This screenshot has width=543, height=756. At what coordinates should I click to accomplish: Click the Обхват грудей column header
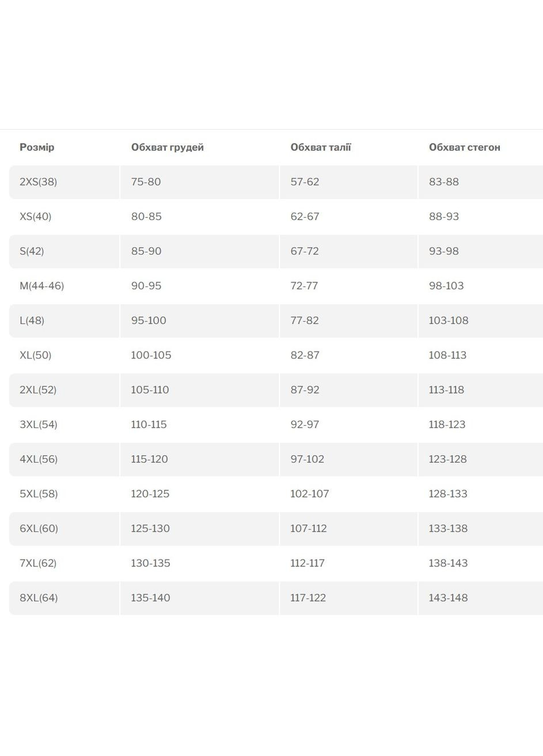click(167, 148)
